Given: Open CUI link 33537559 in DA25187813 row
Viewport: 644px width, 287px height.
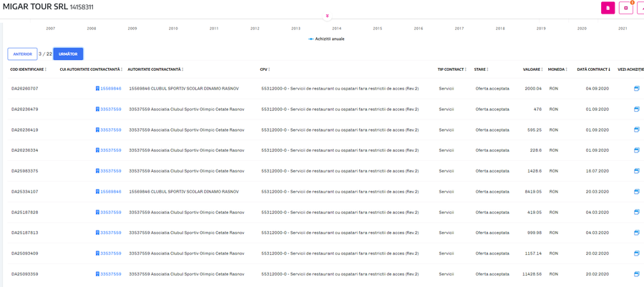Looking at the screenshot, I should 109,233.
